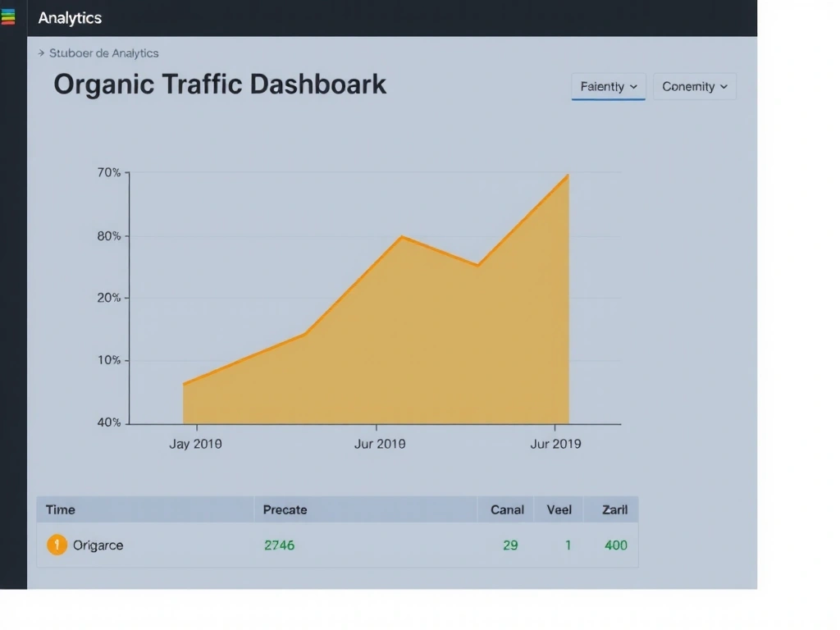Toggle the Veel column header
Viewport: 840px width, 630px height.
[559, 509]
